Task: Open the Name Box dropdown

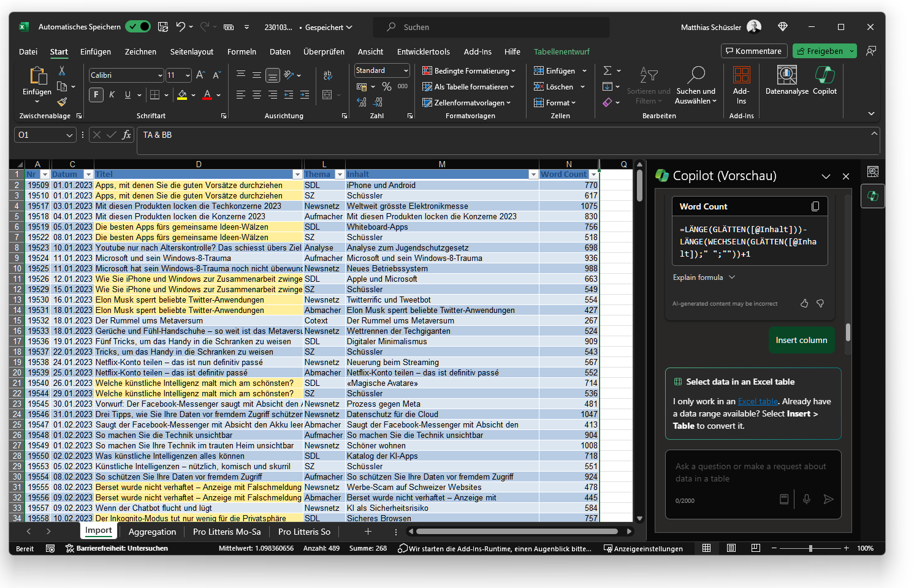Action: (x=69, y=135)
